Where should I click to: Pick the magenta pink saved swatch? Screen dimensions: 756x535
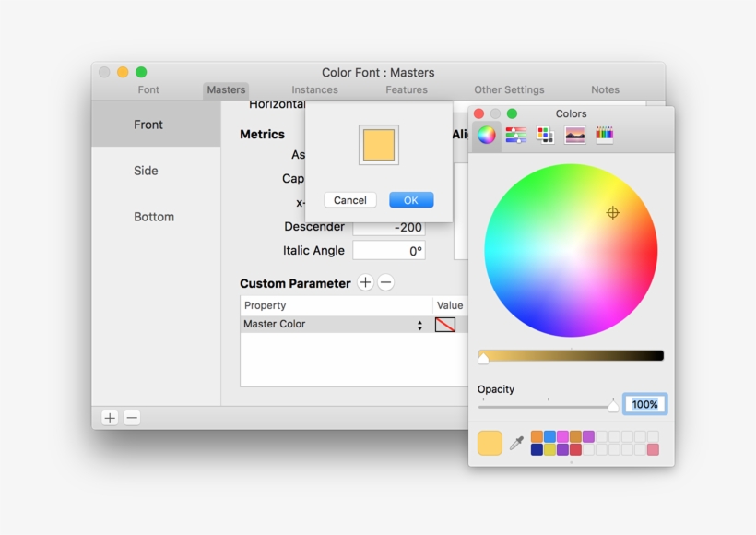[562, 436]
